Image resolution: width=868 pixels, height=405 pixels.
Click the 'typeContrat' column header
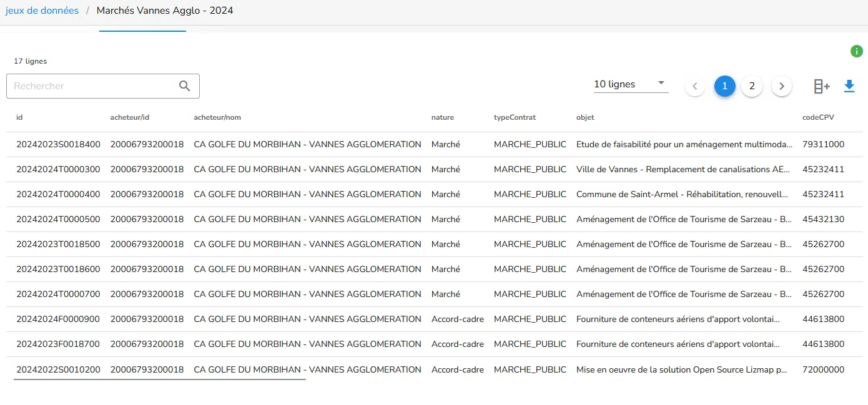coord(515,117)
